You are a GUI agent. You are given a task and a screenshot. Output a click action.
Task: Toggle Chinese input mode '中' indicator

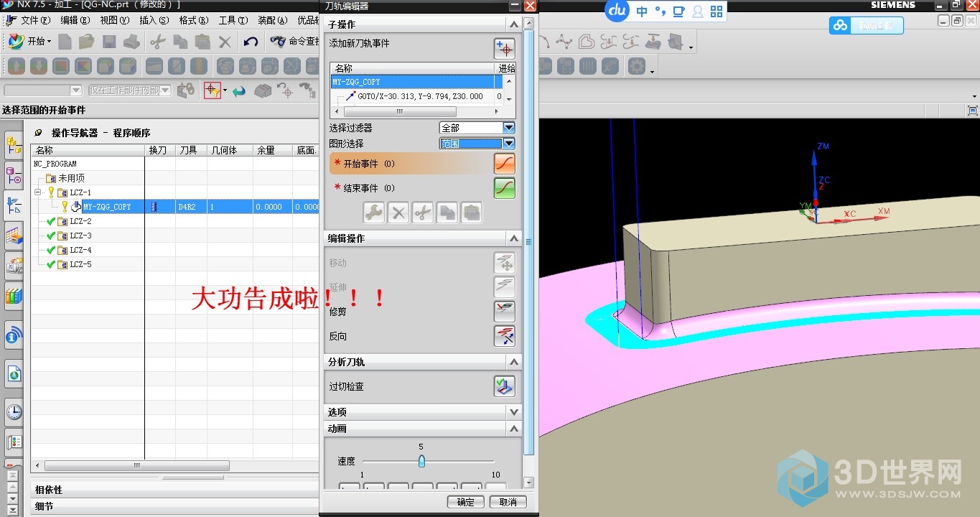[642, 11]
